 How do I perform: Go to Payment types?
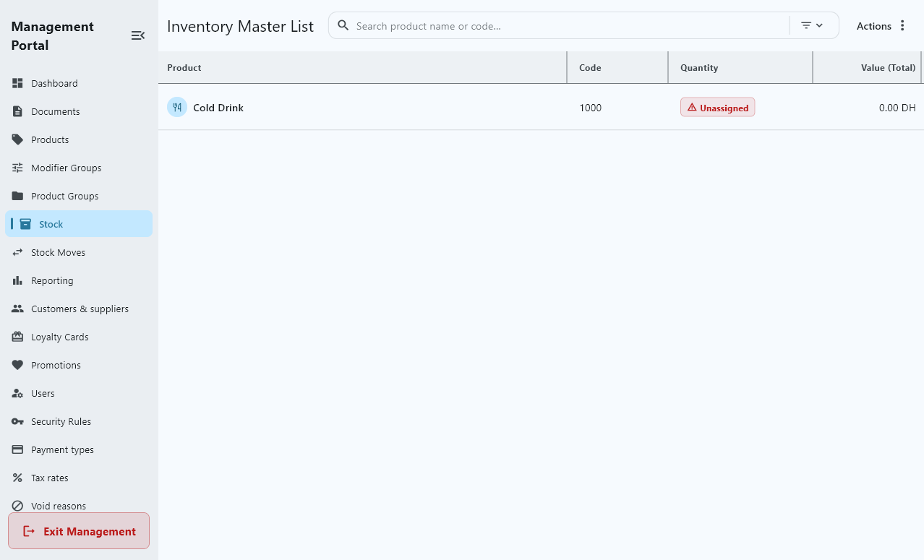coord(79,449)
